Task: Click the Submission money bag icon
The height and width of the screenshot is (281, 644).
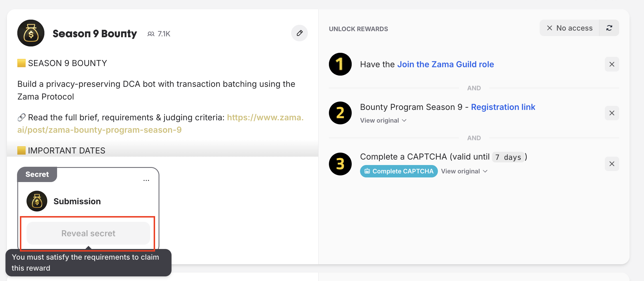Action: (37, 201)
